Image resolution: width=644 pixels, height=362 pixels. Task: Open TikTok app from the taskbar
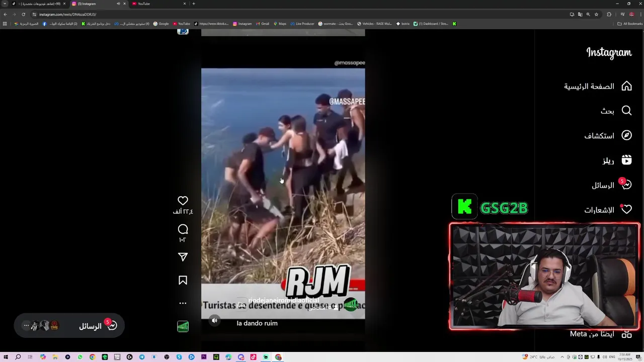coord(253,357)
